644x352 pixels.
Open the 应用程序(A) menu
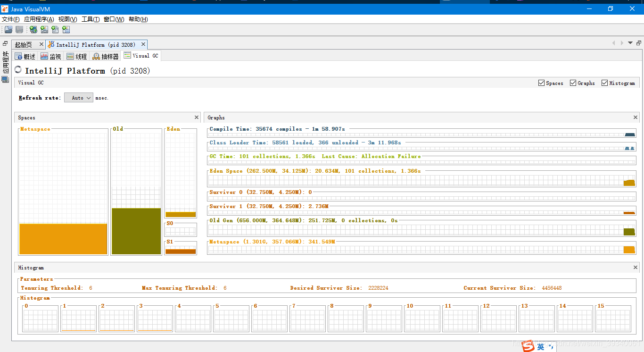[39, 19]
